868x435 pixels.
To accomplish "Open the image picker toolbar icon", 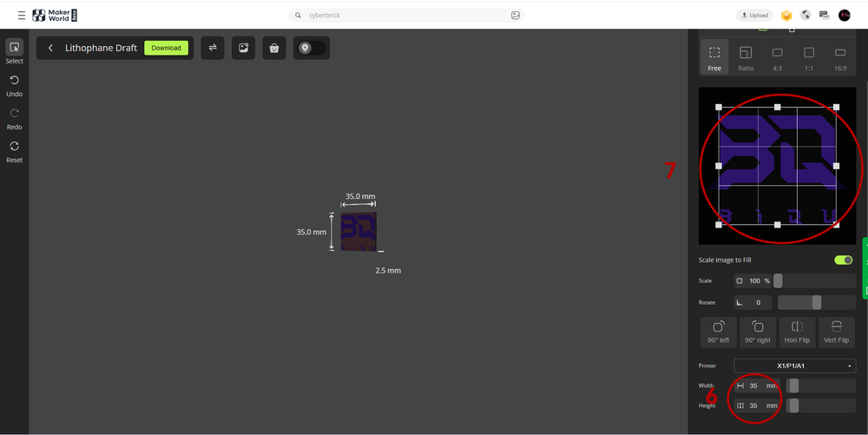I will point(244,48).
